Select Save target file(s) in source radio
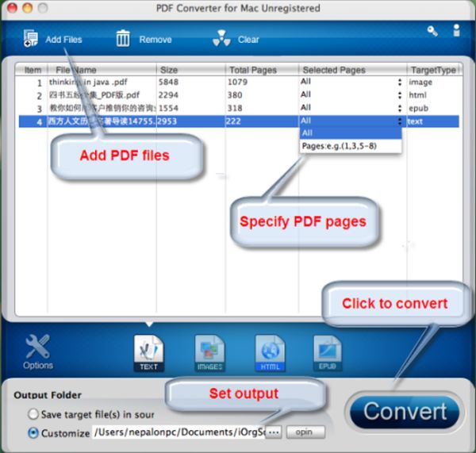Viewport: 476px width, 453px height. pyautogui.click(x=33, y=414)
